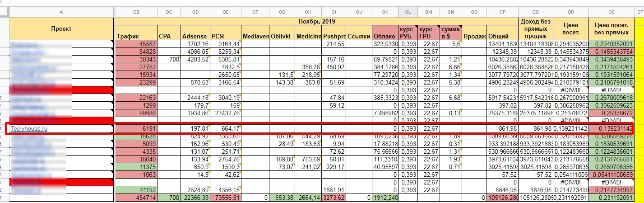Click the Medicine total 2664,14
Viewport: 644px width, 203px height.
[308, 198]
